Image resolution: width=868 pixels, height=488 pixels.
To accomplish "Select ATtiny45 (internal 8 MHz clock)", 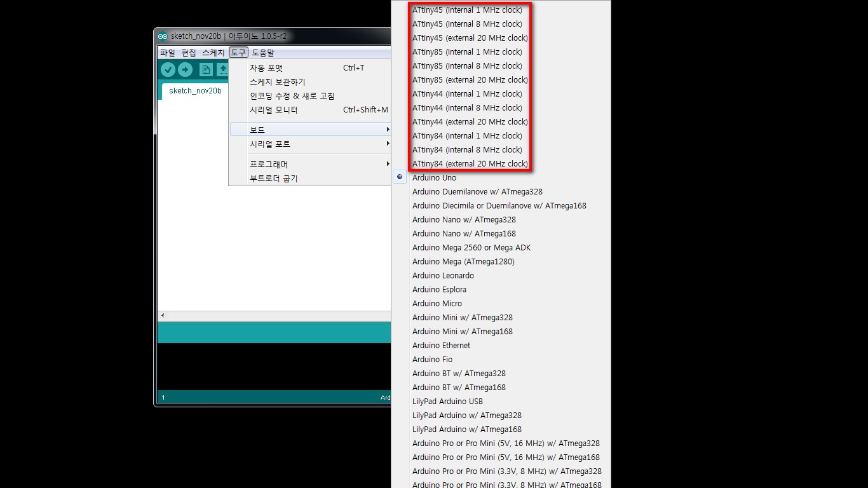I will tap(501, 24).
